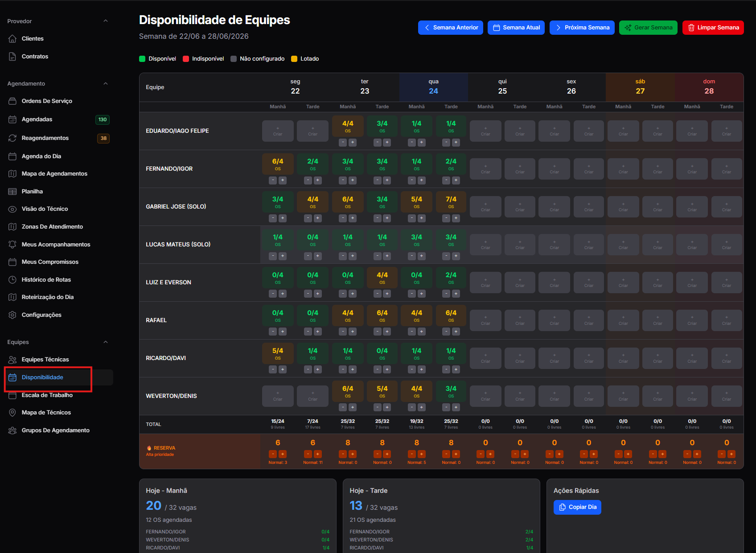Open Configurações via its gear icon

(x=12, y=315)
